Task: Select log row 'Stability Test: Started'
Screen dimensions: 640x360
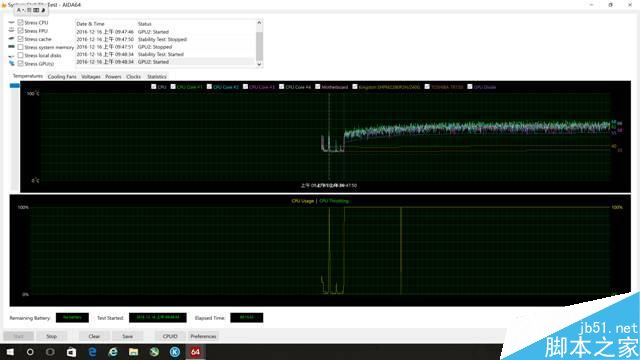Action: tap(165, 54)
